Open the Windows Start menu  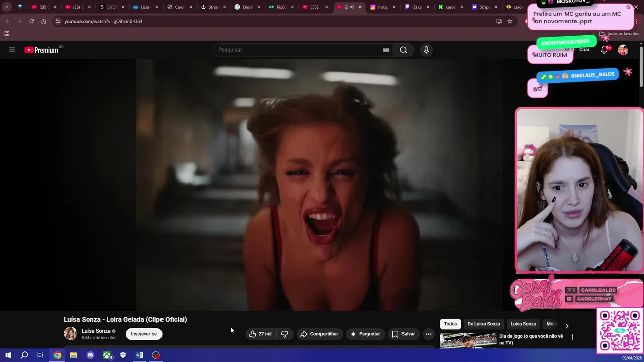pyautogui.click(x=8, y=355)
